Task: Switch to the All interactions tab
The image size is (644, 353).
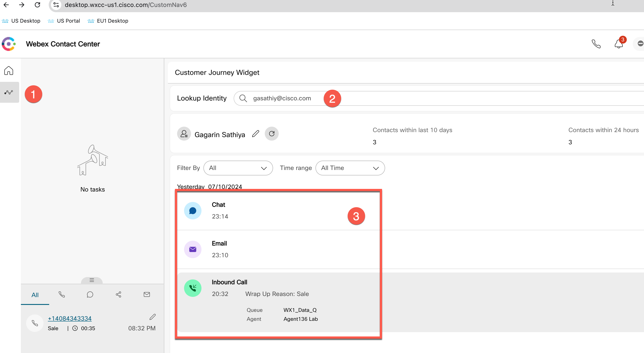Action: 35,294
